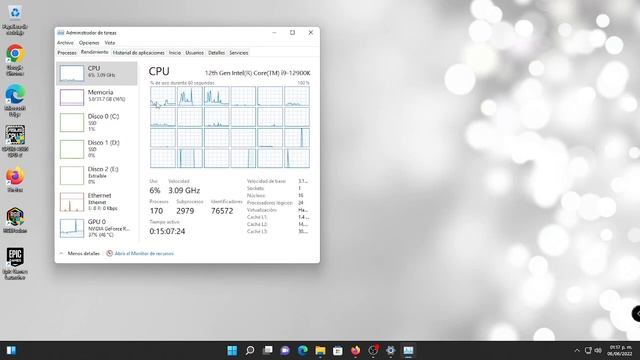640x360 pixels.
Task: Click thread count value 2979
Action: click(185, 211)
